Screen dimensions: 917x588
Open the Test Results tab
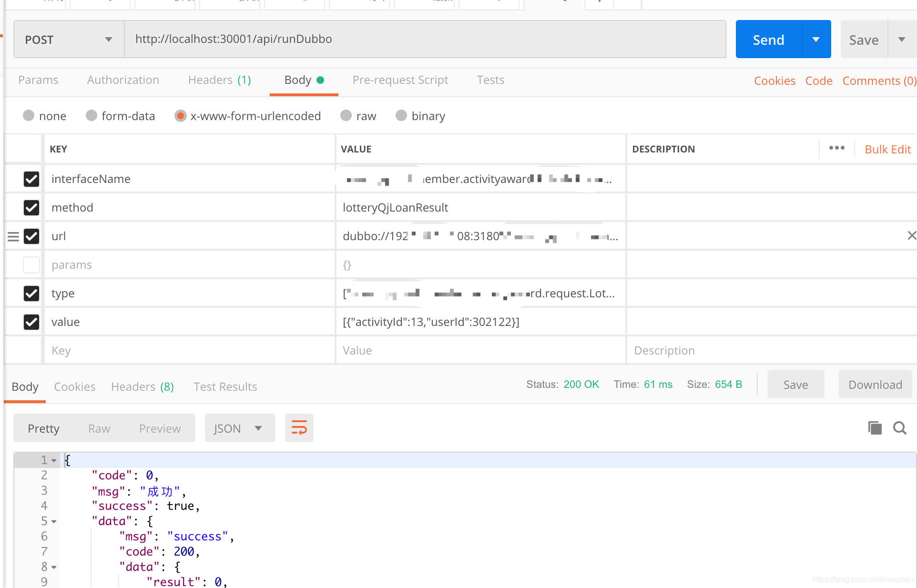(225, 386)
